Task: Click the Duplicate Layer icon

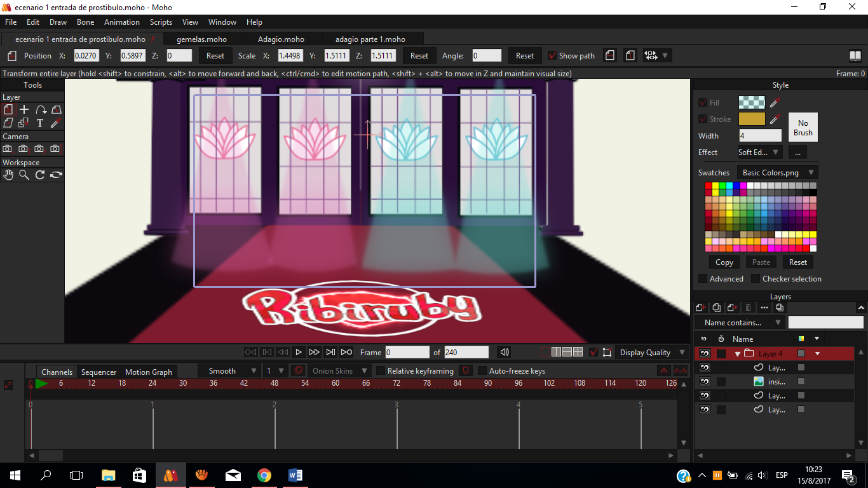Action: [x=717, y=308]
